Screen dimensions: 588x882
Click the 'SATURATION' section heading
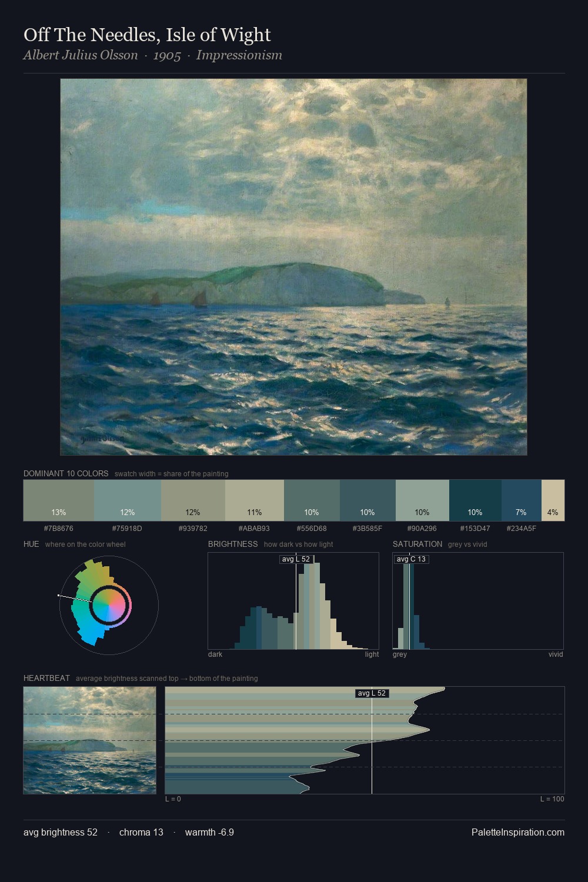[x=417, y=544]
